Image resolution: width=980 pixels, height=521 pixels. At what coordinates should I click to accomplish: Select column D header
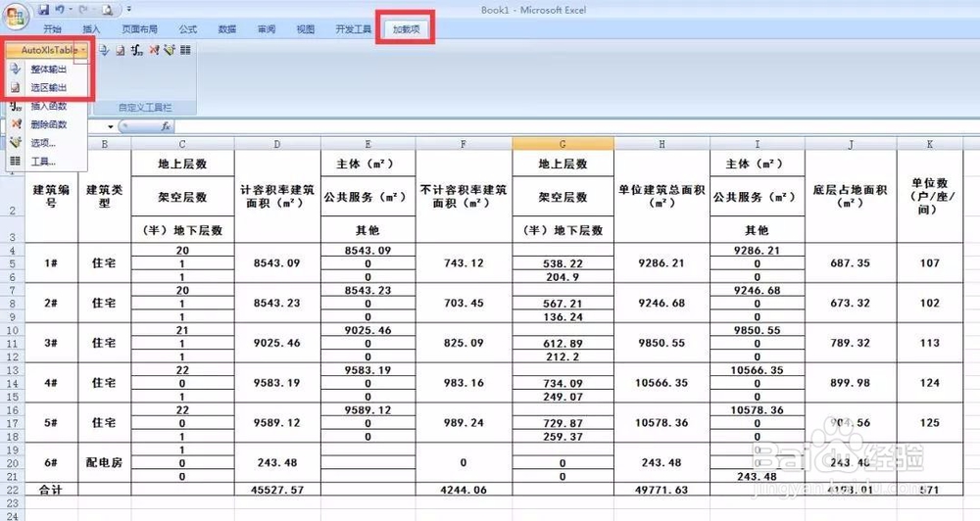pyautogui.click(x=277, y=144)
